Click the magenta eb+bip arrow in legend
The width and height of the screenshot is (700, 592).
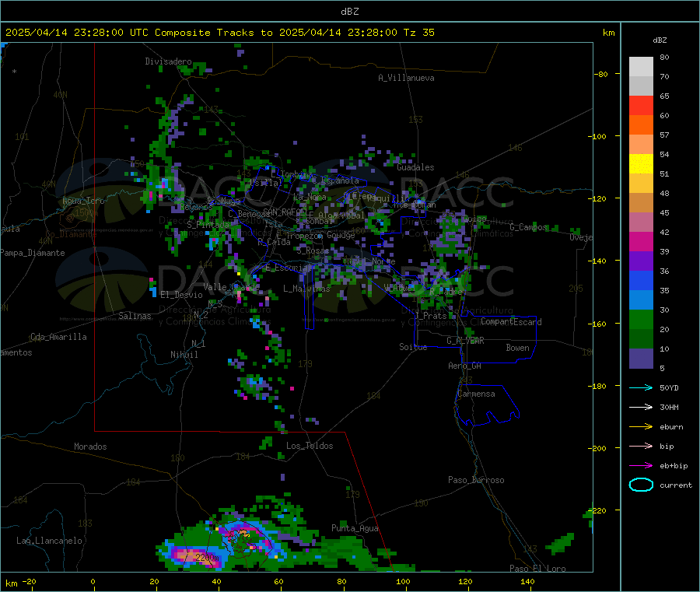[641, 466]
